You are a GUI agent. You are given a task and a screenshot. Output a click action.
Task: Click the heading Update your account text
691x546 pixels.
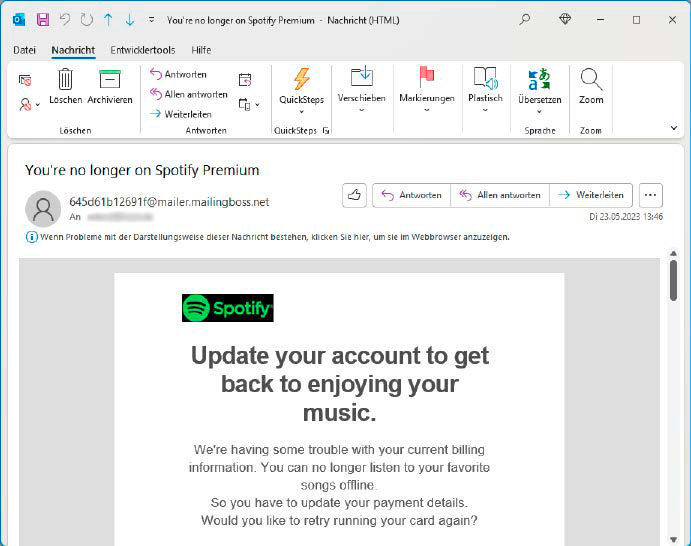(340, 384)
